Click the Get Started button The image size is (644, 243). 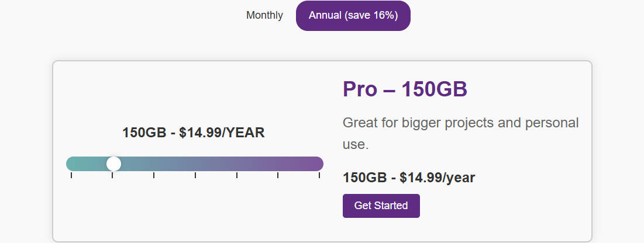pyautogui.click(x=381, y=206)
